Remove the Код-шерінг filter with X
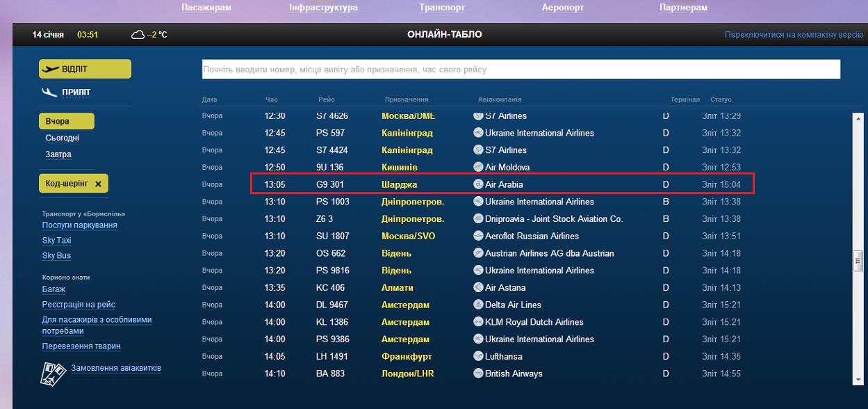Image resolution: width=868 pixels, height=409 pixels. coord(98,184)
